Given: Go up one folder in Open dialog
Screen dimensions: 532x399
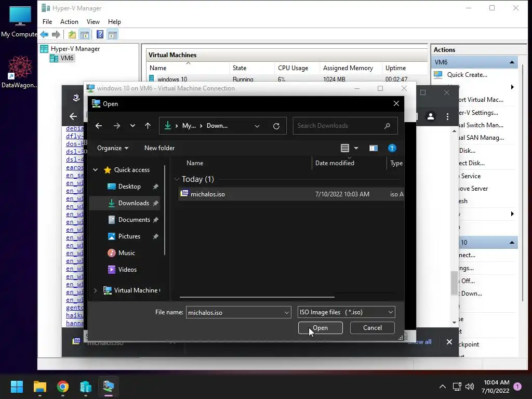Looking at the screenshot, I should 148,126.
